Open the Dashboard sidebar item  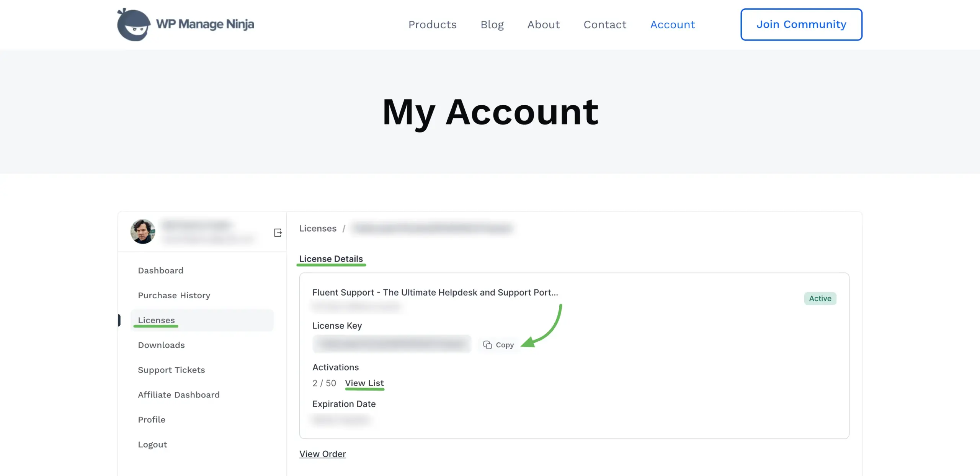point(160,270)
